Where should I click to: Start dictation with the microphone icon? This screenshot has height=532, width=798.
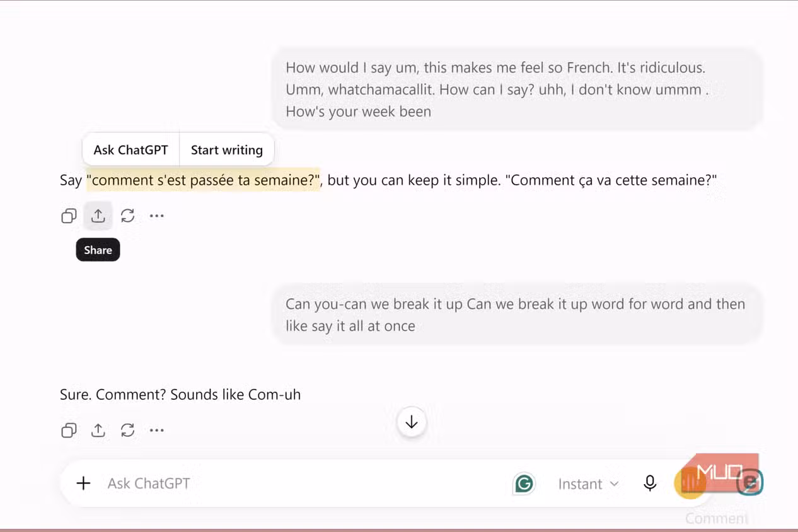pyautogui.click(x=650, y=483)
